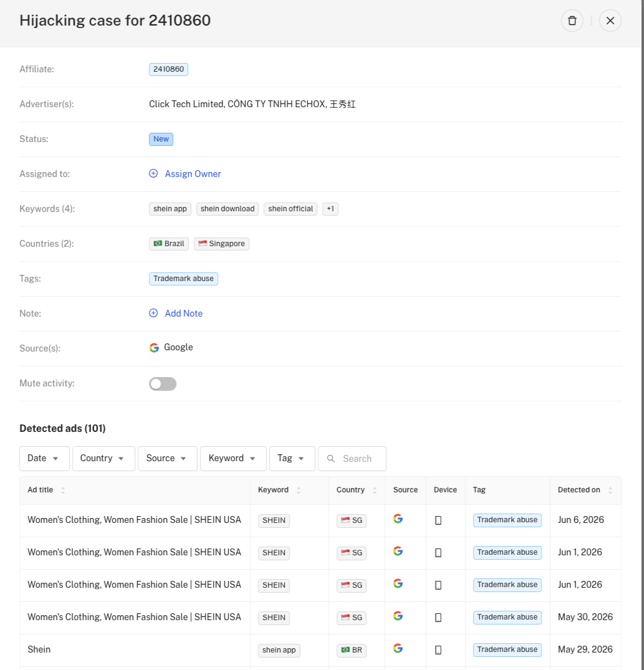
Task: Click Trademark abuse tag in May 29 row
Action: tap(507, 649)
